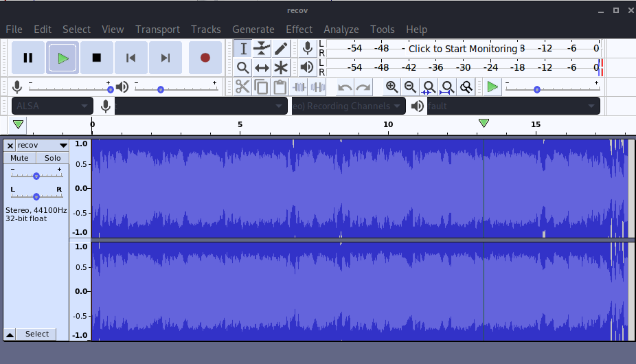
Task: Click the Fit Project to Width icon
Action: click(447, 87)
